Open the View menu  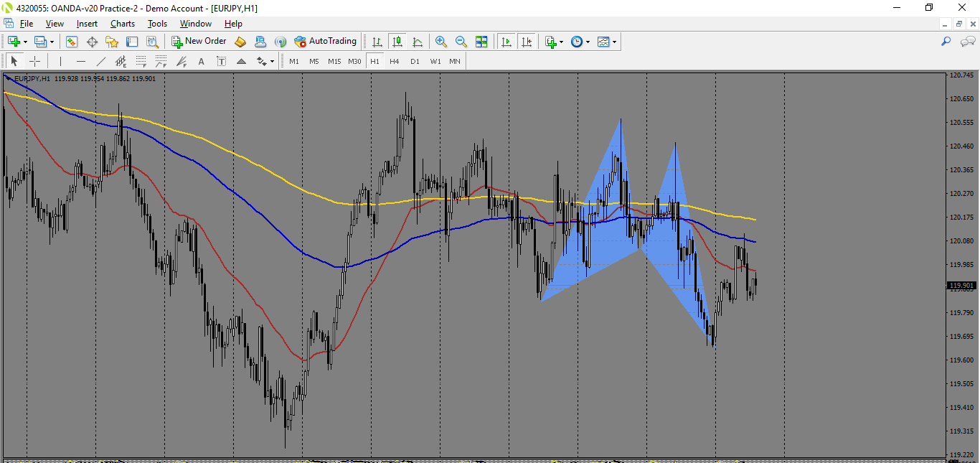[x=55, y=24]
